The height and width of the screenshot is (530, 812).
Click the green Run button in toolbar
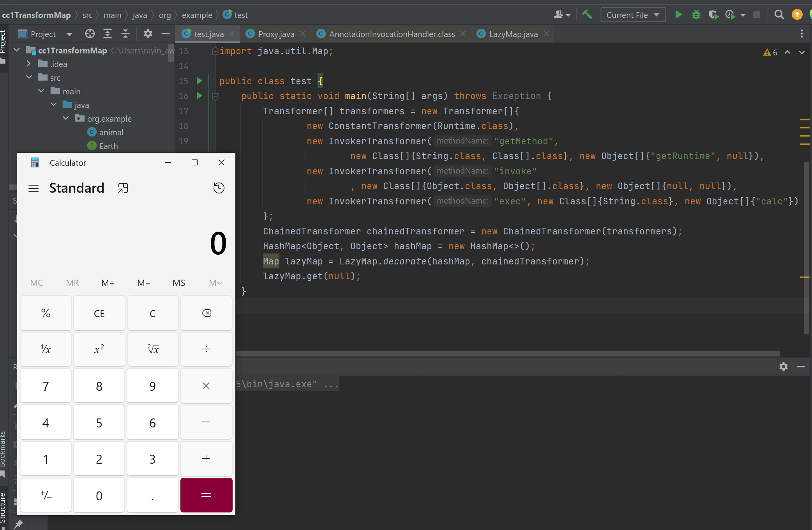678,15
